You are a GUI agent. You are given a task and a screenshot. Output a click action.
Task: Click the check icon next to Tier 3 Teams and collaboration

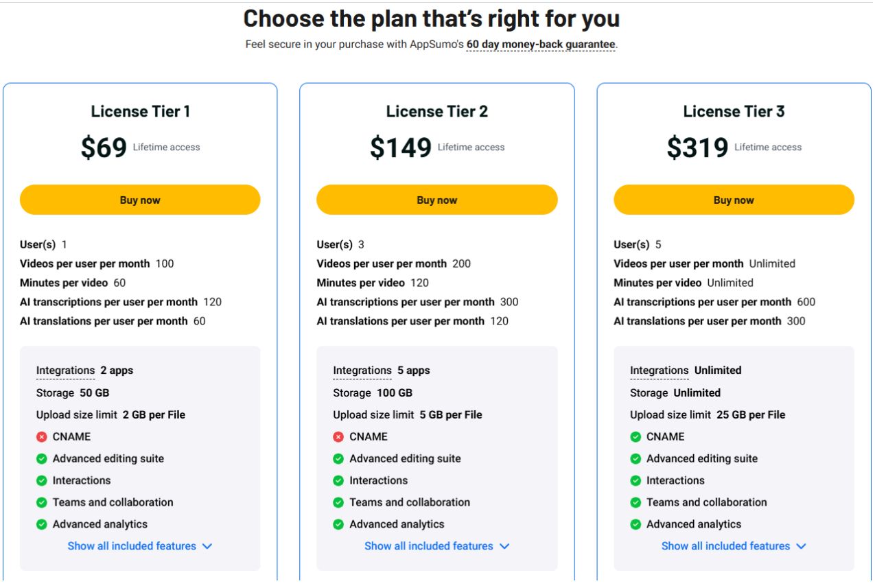pyautogui.click(x=636, y=502)
